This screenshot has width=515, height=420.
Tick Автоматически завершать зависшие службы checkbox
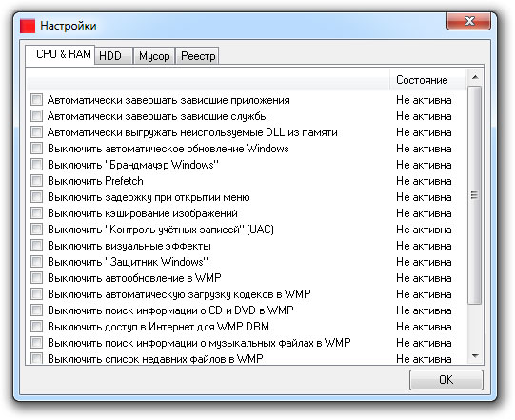point(36,115)
